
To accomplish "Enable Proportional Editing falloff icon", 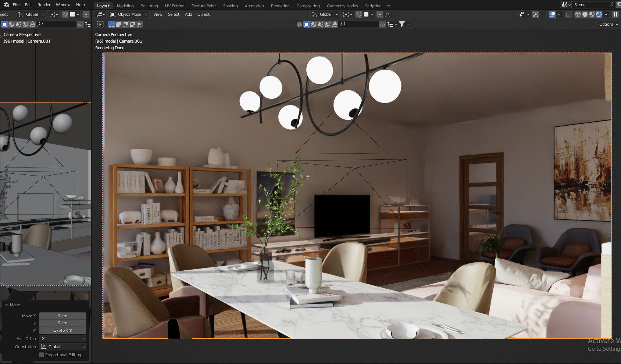I will click(x=388, y=14).
